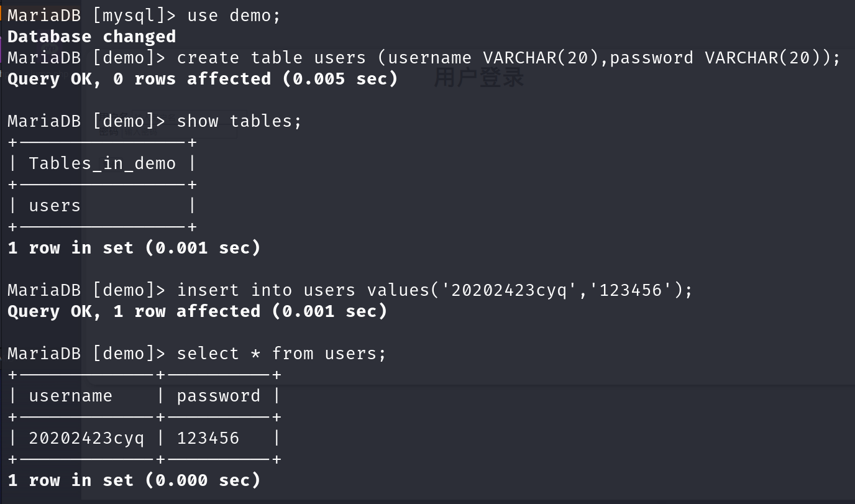Click the 'users' row in tables list
The image size is (855, 504).
click(55, 206)
